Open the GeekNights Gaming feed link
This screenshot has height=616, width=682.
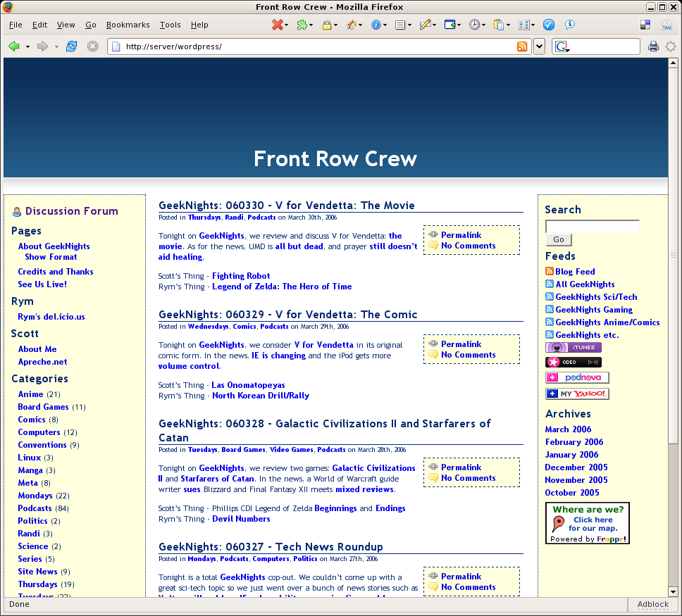[x=594, y=310]
